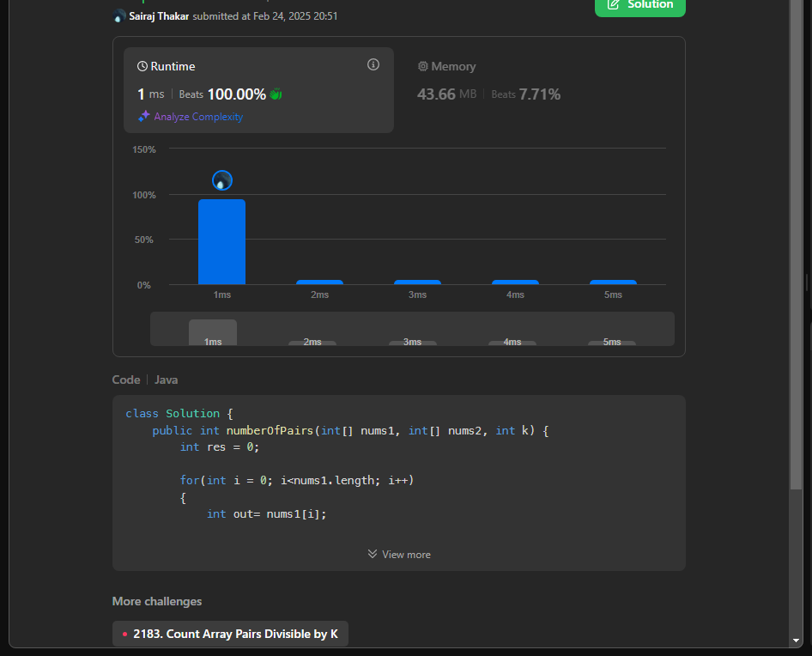Viewport: 812px width, 656px height.
Task: Click the 3ms marker in range minimap
Action: point(412,342)
